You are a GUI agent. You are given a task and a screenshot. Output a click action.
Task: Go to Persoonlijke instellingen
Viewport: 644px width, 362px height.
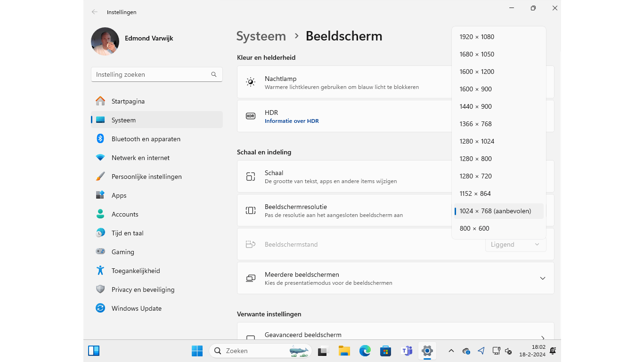[146, 177]
